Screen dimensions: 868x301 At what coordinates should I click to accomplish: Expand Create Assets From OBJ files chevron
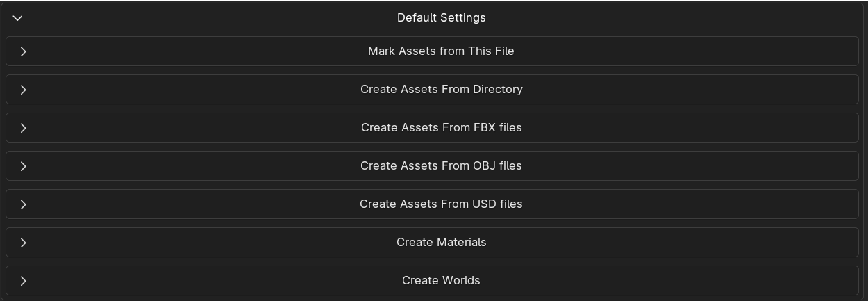23,166
